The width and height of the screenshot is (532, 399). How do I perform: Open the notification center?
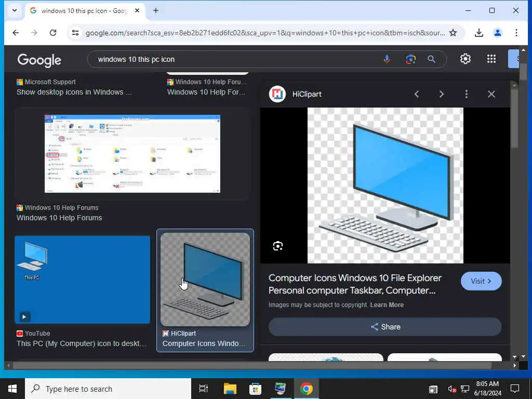click(515, 389)
